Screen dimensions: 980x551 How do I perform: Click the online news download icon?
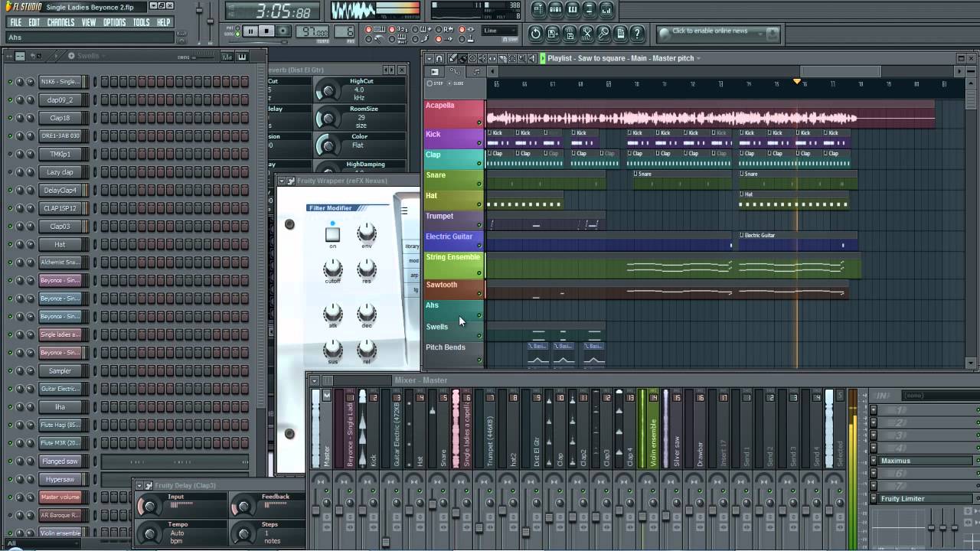click(x=773, y=34)
